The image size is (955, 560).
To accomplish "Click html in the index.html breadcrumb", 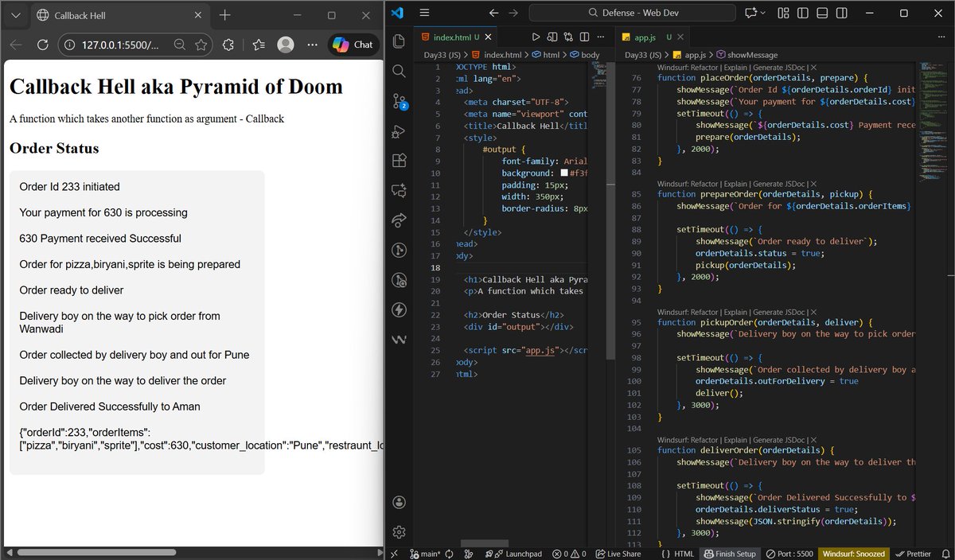I will pos(551,55).
